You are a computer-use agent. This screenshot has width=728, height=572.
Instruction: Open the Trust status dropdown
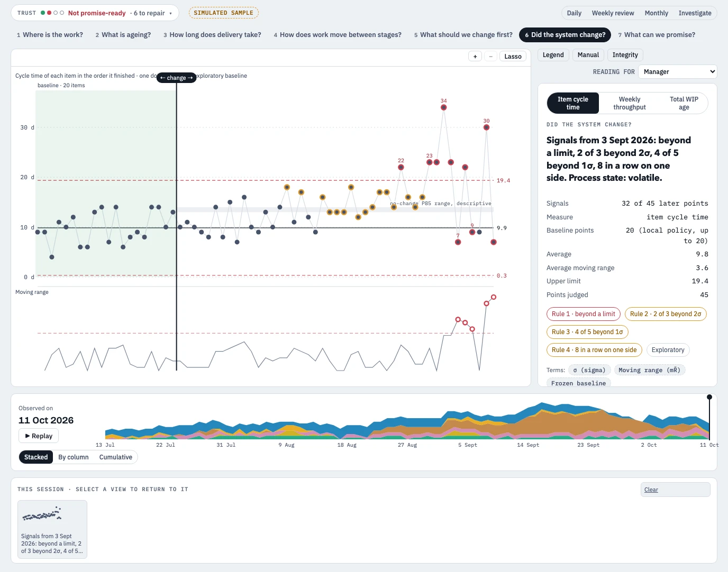click(x=95, y=13)
